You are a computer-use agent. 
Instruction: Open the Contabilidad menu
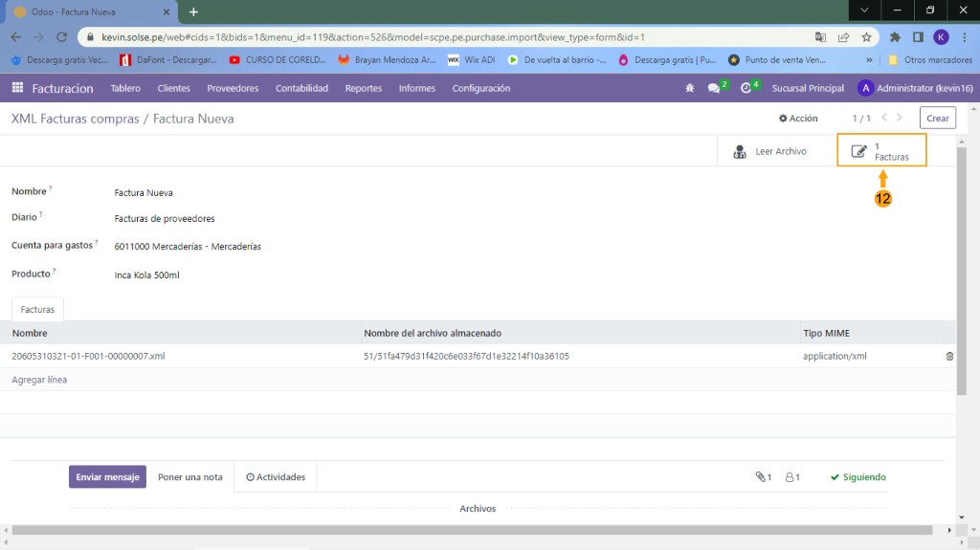(x=301, y=88)
